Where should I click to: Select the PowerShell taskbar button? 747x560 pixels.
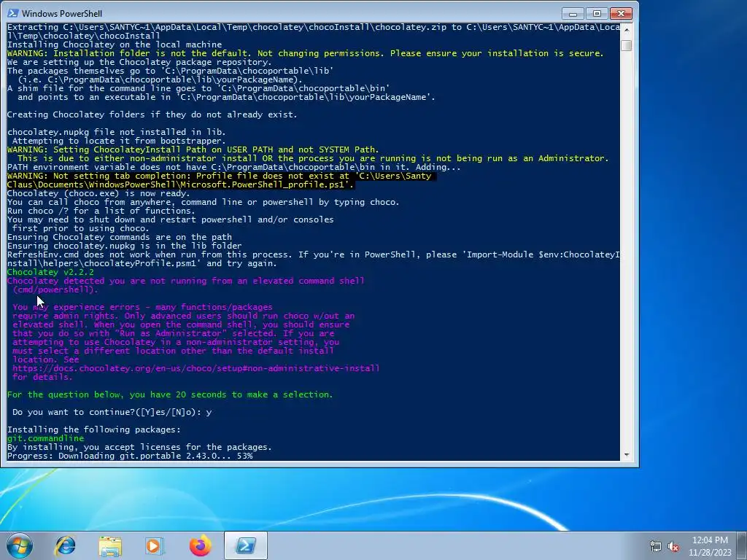(x=245, y=545)
